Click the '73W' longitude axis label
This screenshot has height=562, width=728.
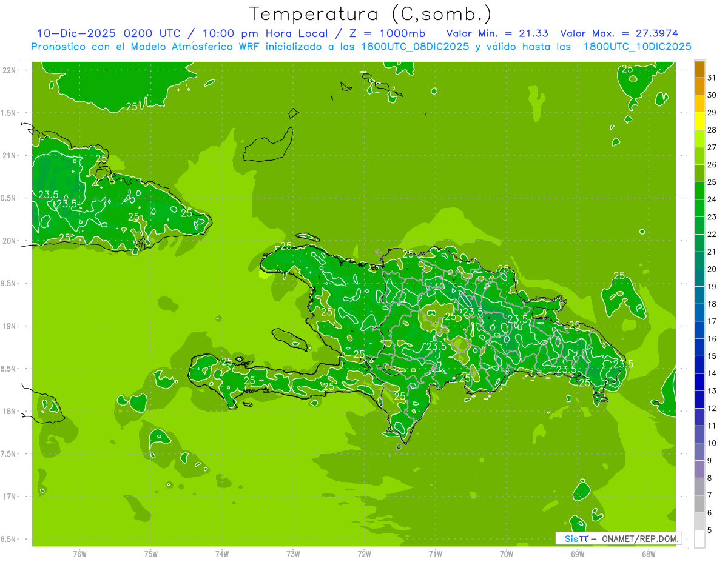point(293,554)
